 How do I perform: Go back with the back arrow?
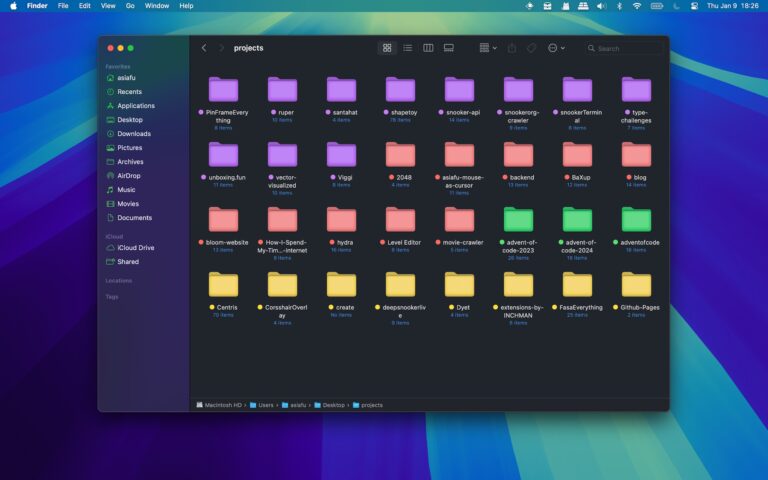point(204,48)
